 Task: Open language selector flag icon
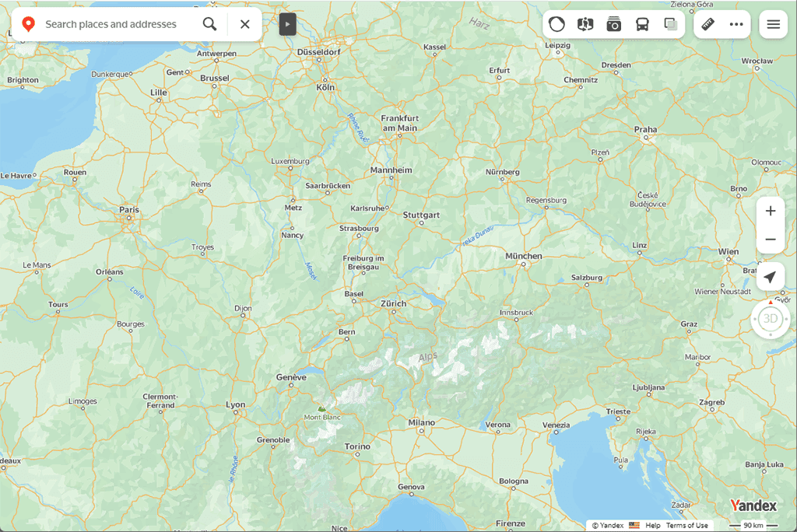click(x=634, y=525)
